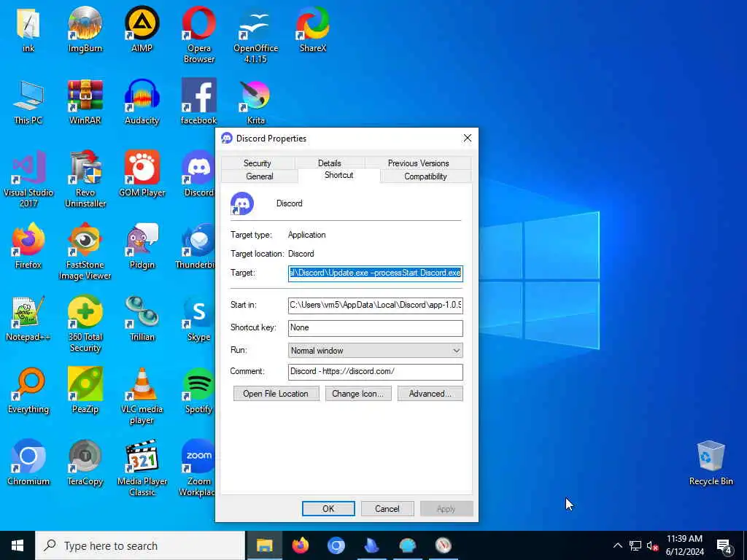Image resolution: width=747 pixels, height=560 pixels.
Task: Select the This PC desktop icon
Action: [28, 101]
